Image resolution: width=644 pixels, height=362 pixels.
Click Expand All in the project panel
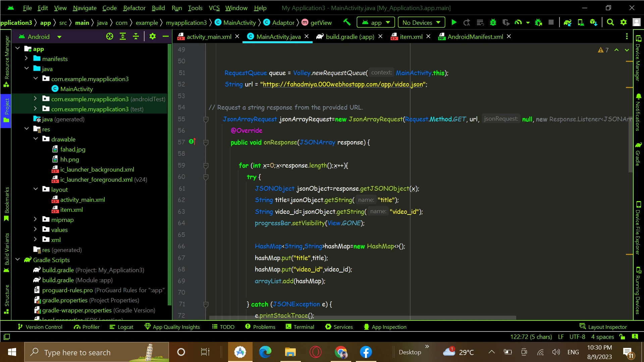[x=123, y=37]
